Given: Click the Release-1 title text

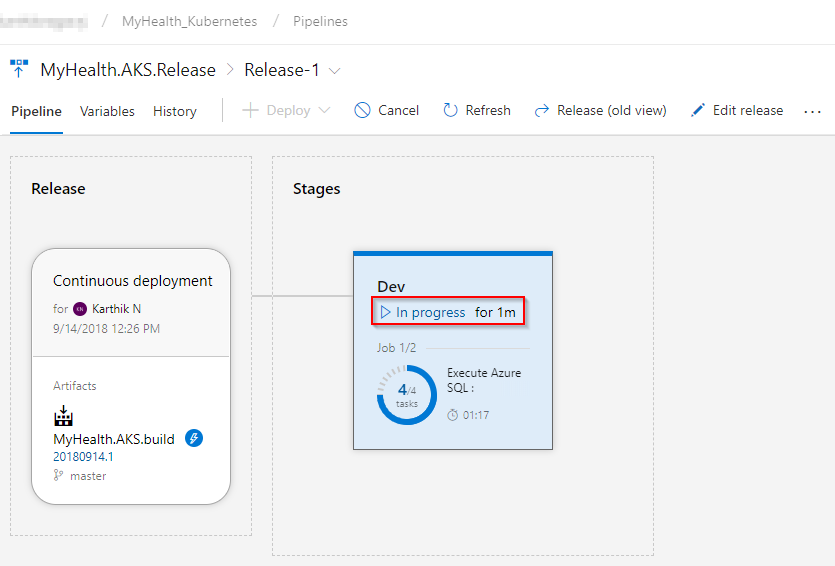Looking at the screenshot, I should pos(282,70).
